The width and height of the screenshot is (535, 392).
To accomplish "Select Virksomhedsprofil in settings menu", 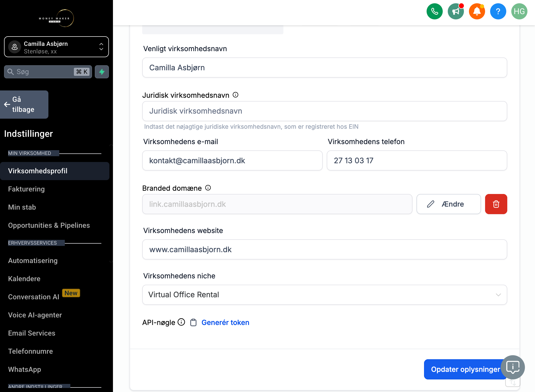I will (x=55, y=171).
